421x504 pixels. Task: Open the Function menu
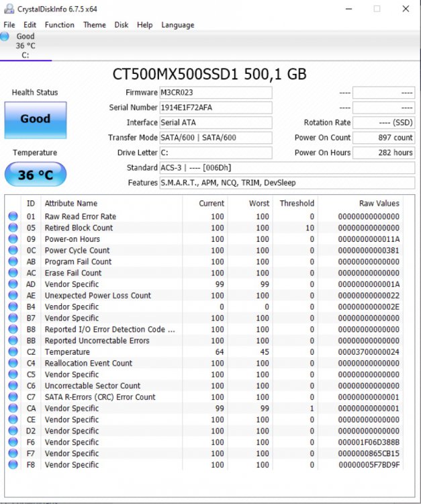point(59,25)
